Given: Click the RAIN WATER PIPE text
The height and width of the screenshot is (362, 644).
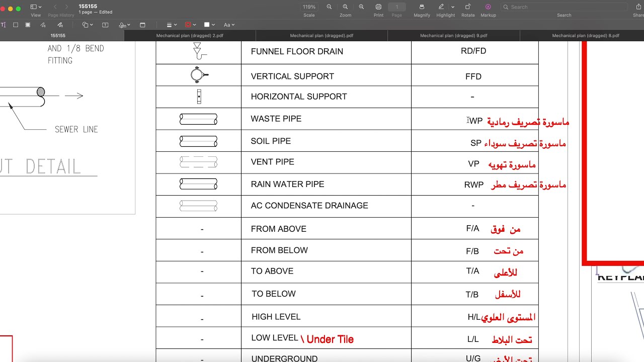Looking at the screenshot, I should pos(287,184).
